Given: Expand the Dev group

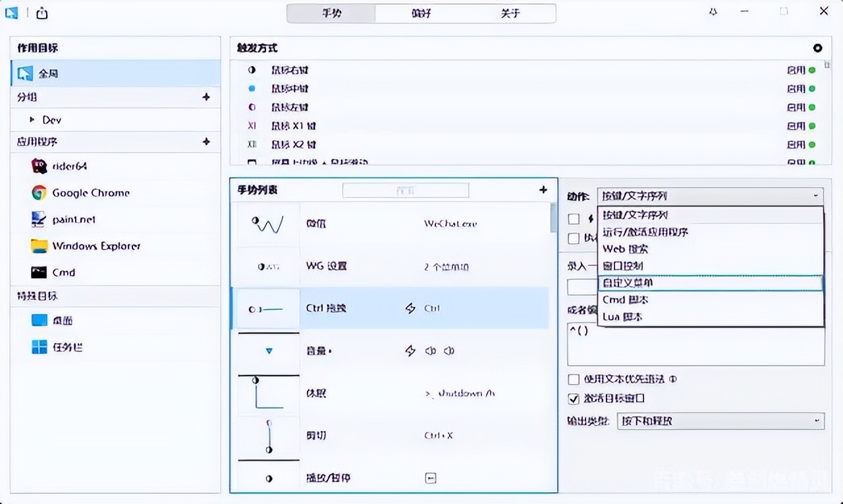Looking at the screenshot, I should [32, 120].
